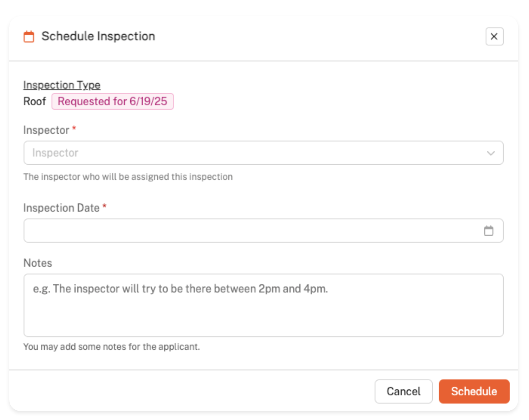Click the underlined Inspection Type label
529x420 pixels.
tap(62, 85)
